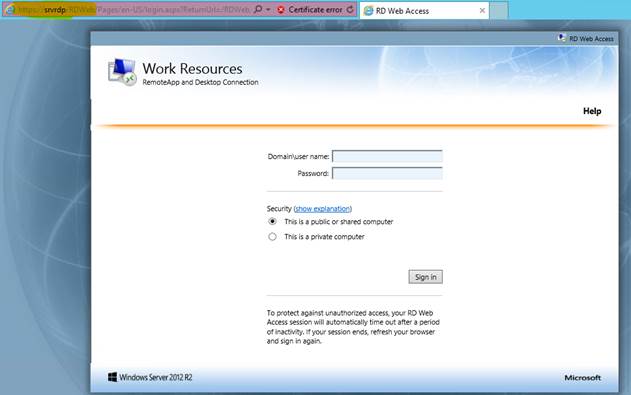Refresh the page with the reload icon
This screenshot has height=395, width=631.
click(350, 9)
